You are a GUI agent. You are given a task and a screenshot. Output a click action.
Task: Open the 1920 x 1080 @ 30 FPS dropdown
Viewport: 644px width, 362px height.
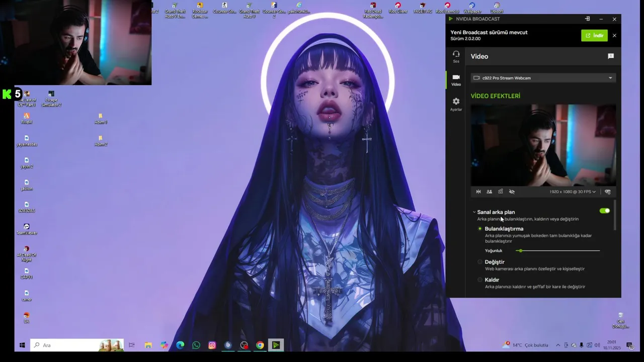[572, 192]
